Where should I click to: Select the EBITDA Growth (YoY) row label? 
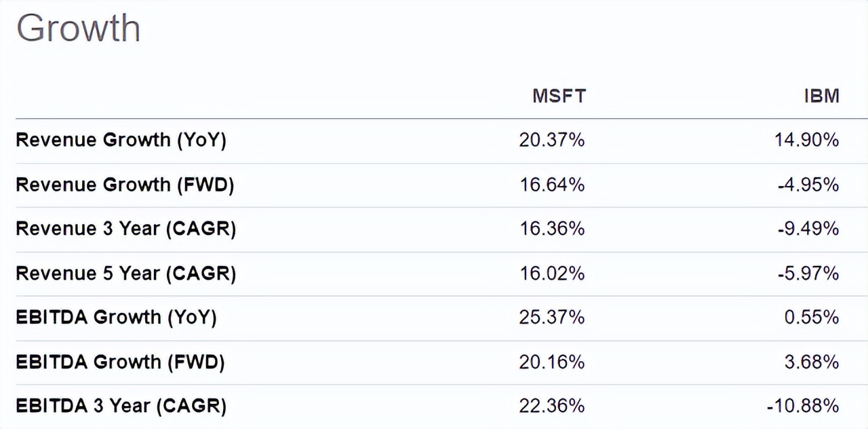(116, 317)
